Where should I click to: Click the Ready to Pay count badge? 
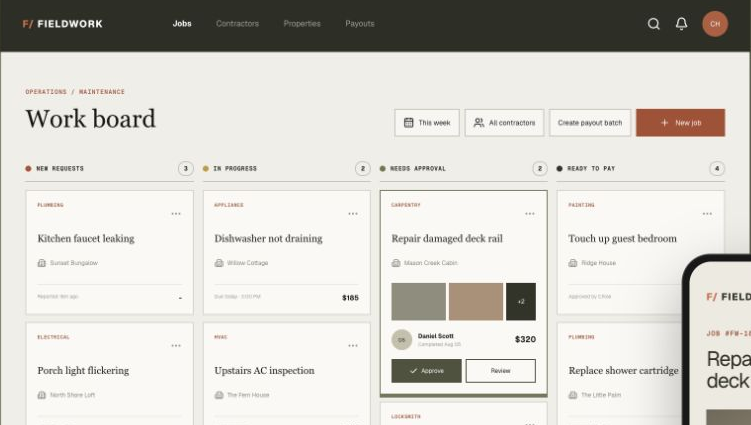pos(717,169)
